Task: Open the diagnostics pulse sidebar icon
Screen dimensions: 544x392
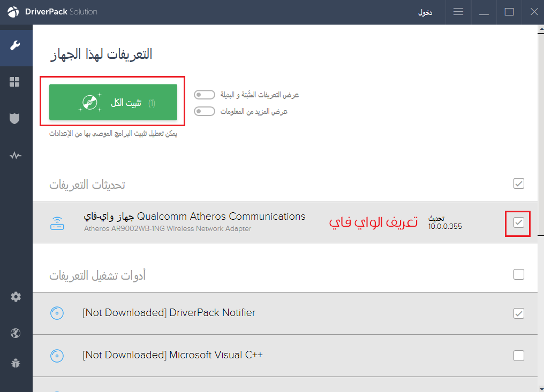Action: (16, 155)
